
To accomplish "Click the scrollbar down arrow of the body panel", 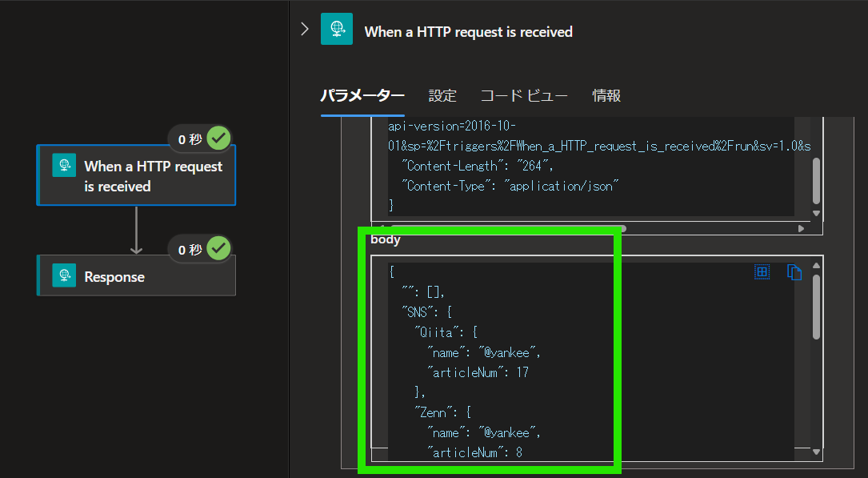I will point(816,450).
